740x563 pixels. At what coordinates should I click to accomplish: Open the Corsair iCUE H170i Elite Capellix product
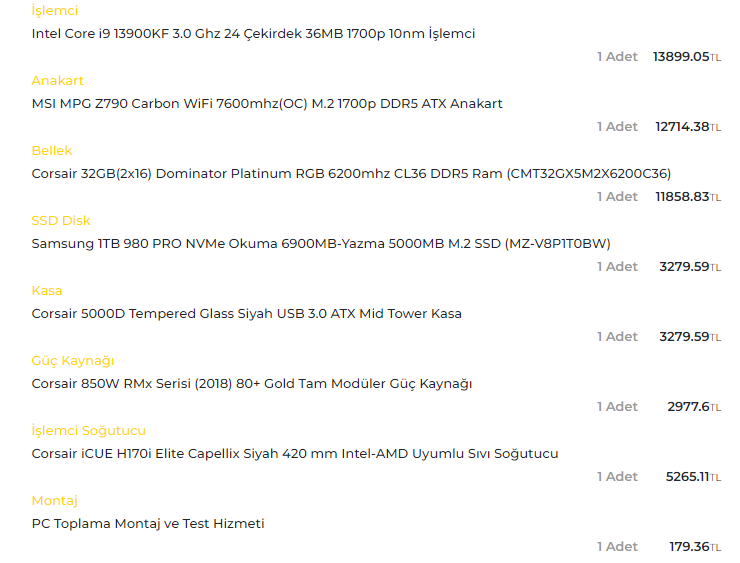click(295, 454)
